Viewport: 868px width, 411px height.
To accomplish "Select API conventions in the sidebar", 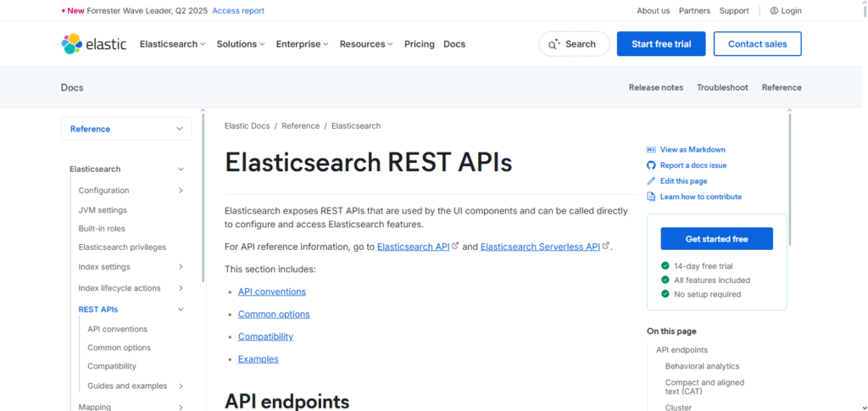I will (117, 329).
